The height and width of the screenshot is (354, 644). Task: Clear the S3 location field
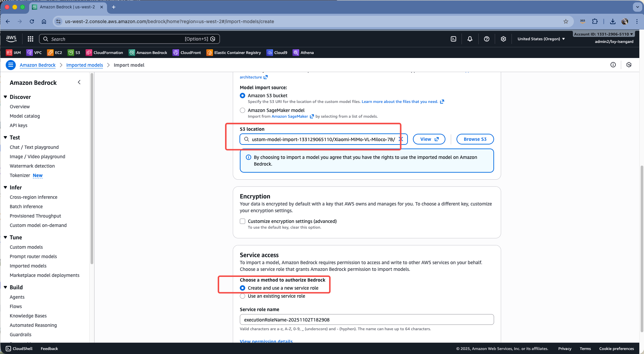(x=401, y=139)
